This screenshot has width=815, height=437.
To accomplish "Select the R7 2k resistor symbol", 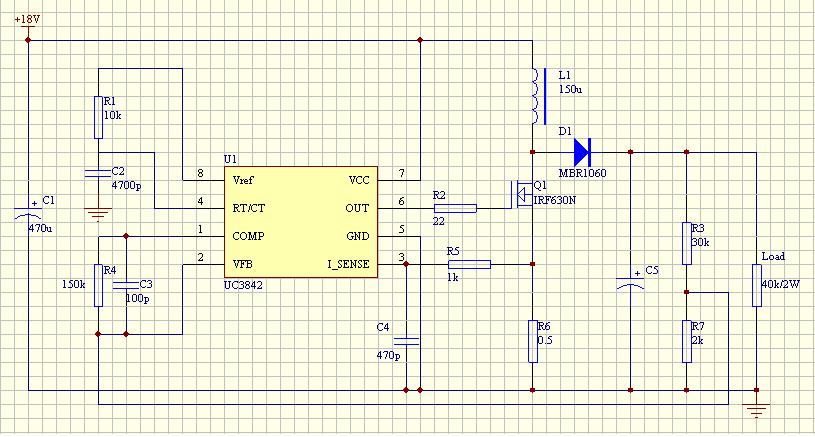I will point(687,341).
